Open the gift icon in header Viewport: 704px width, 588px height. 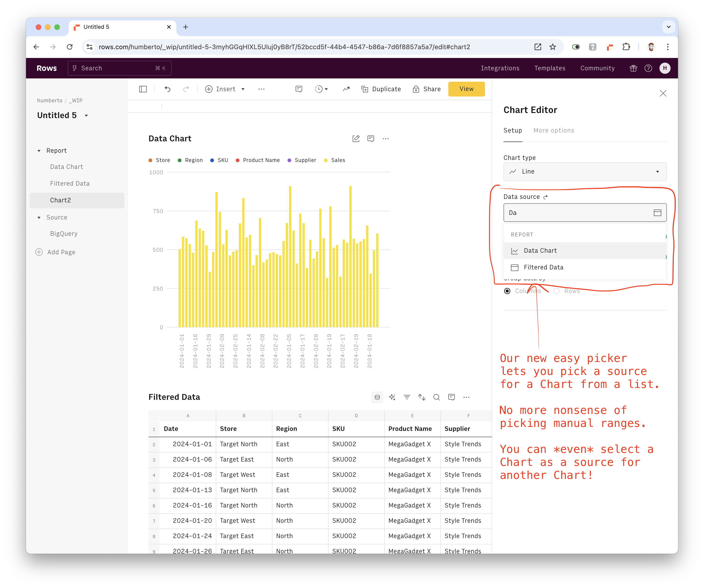(x=633, y=68)
